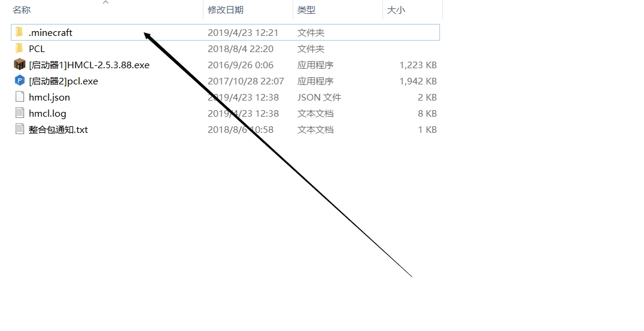Select the .minecraft file name
The height and width of the screenshot is (331, 644).
click(x=50, y=32)
